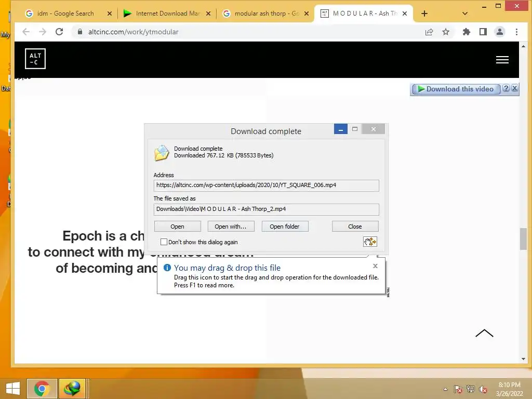
Task: Close the Internet Download Manager tab
Action: coord(208,14)
